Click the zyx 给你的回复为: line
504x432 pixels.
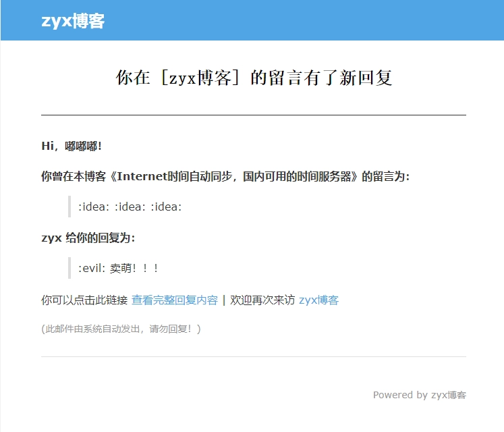click(88, 238)
